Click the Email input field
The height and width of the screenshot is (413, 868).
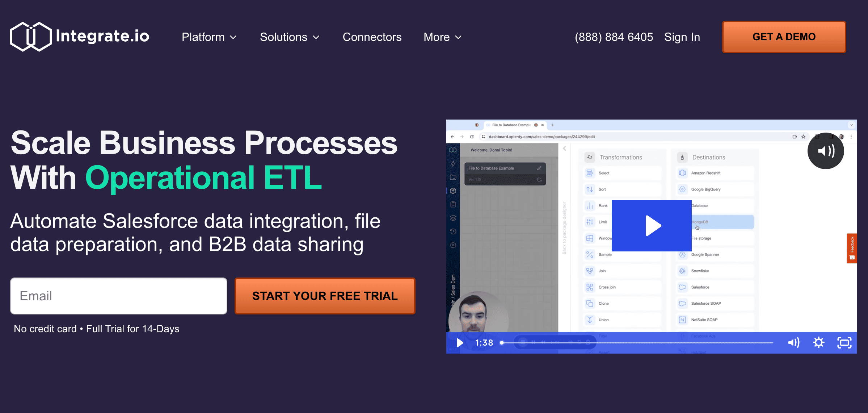coord(119,296)
